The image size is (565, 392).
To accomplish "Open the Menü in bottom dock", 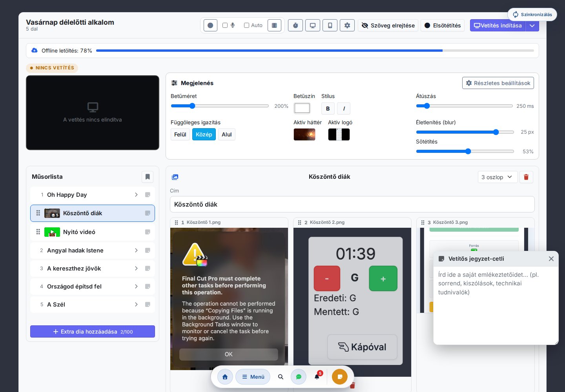I will (253, 377).
